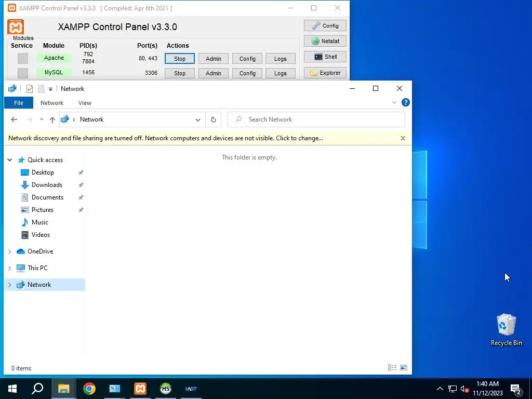This screenshot has height=399, width=532.
Task: Open Explorer help with the question mark icon
Action: click(x=405, y=102)
